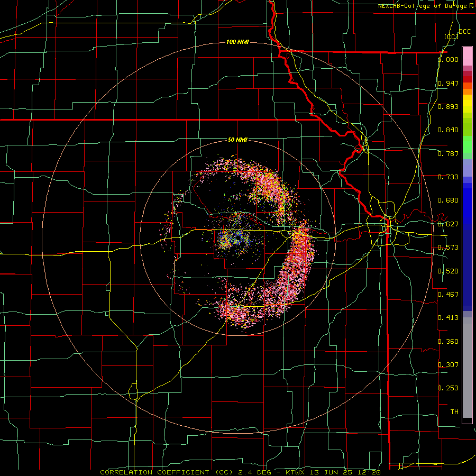Click the Correlation Coefficient KTWX caption text
476x476 pixels.
point(241,472)
